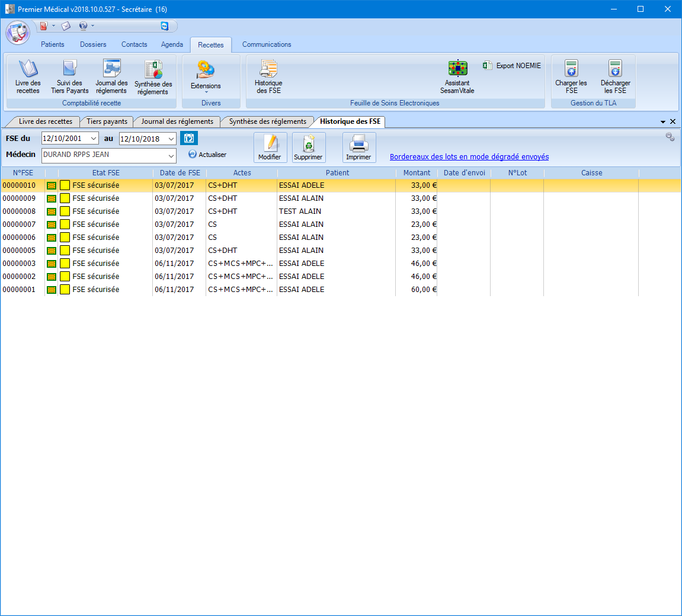This screenshot has width=682, height=616.
Task: Sort by the Date de FSE column header
Action: click(x=180, y=172)
